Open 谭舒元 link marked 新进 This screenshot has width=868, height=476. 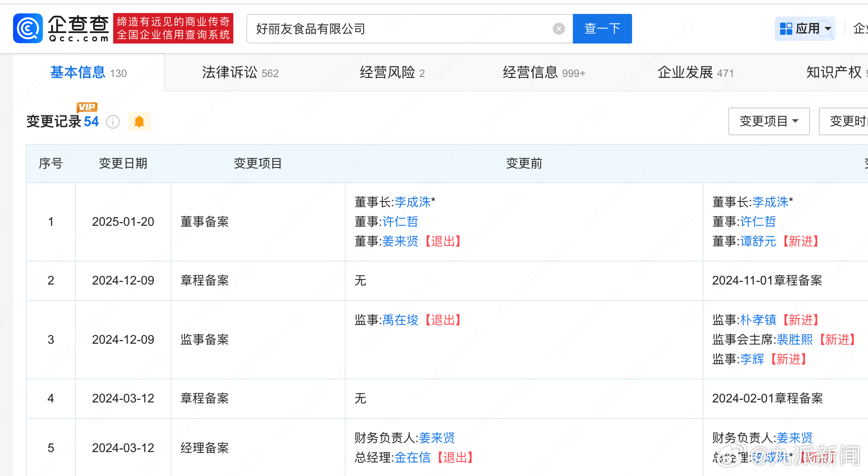[x=758, y=241]
